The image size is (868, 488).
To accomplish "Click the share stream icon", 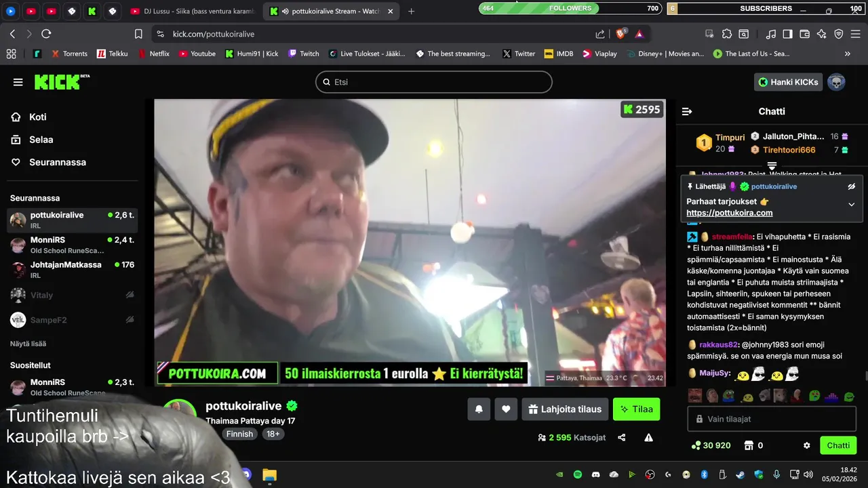I will pos(622,438).
